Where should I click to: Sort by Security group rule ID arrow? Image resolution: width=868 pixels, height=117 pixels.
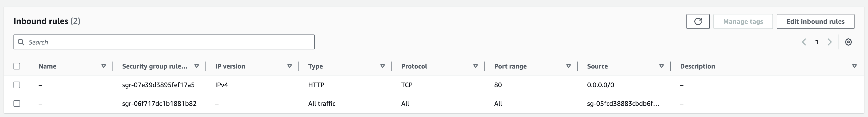click(x=196, y=66)
